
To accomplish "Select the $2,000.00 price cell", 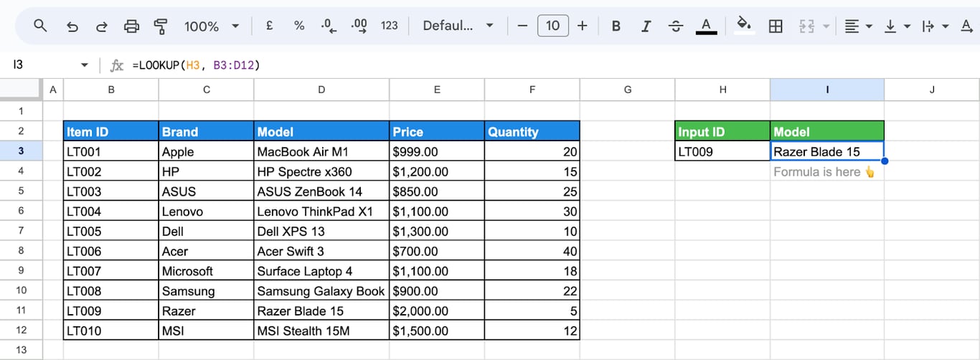I will pos(437,311).
